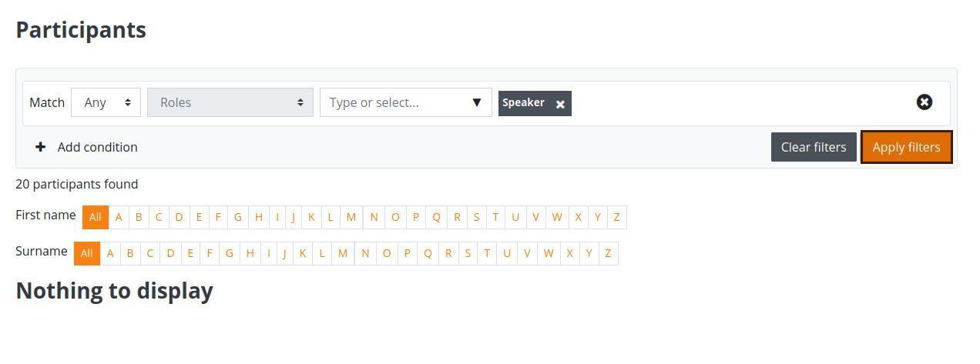Remove the filter row using the circled x icon
Image resolution: width=980 pixels, height=364 pixels.
pyautogui.click(x=924, y=102)
